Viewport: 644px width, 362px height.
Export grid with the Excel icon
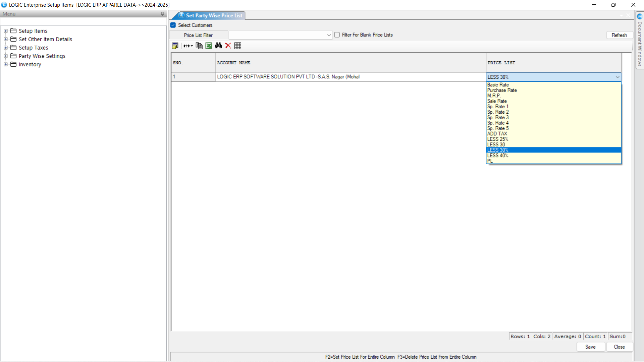[x=209, y=46]
